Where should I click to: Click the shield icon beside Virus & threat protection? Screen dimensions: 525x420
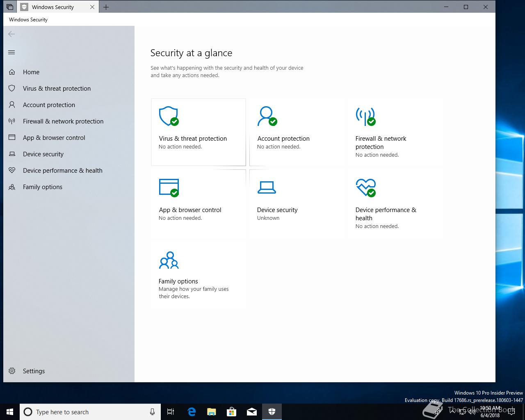coord(12,89)
